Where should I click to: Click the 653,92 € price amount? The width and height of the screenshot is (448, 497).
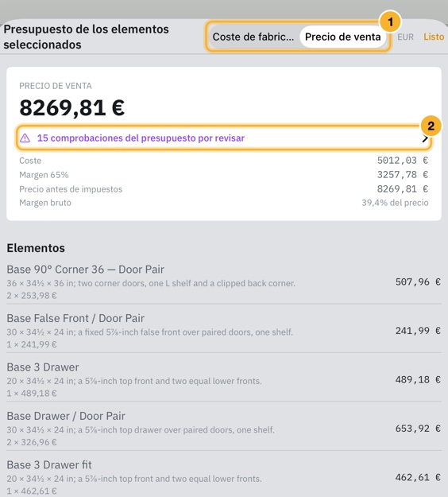pos(418,429)
